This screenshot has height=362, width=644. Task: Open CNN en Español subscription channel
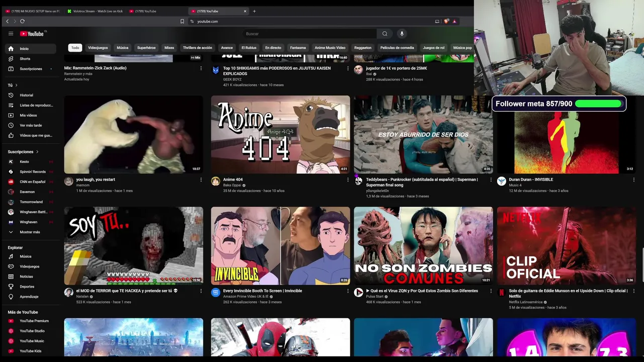coord(30,182)
